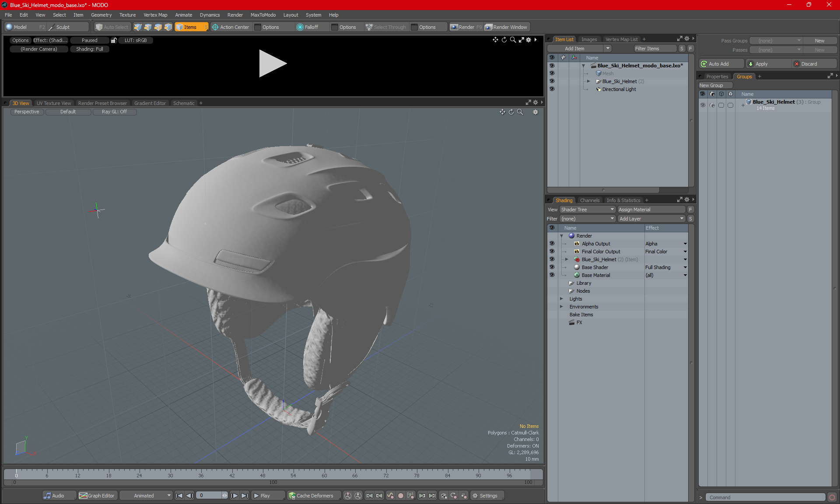Click the Sculpt mode tool icon
840x504 pixels.
[53, 27]
